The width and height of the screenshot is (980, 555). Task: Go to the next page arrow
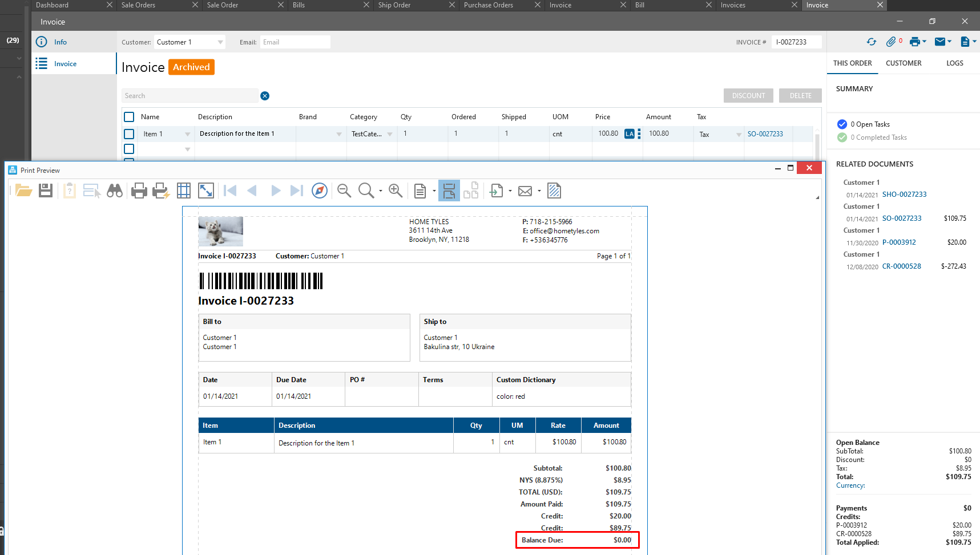(x=276, y=191)
